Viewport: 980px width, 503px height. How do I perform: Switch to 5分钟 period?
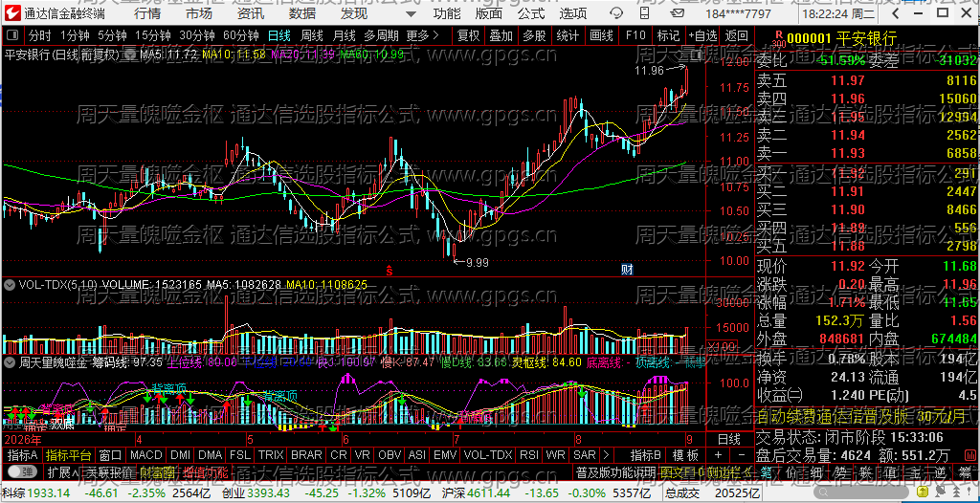(112, 35)
